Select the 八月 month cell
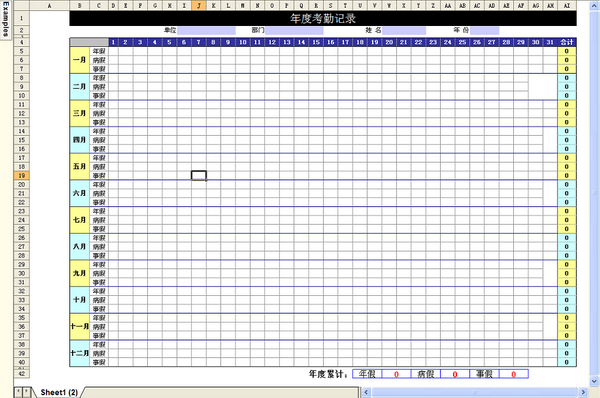Viewport: 600px width, 398px height. click(x=80, y=246)
